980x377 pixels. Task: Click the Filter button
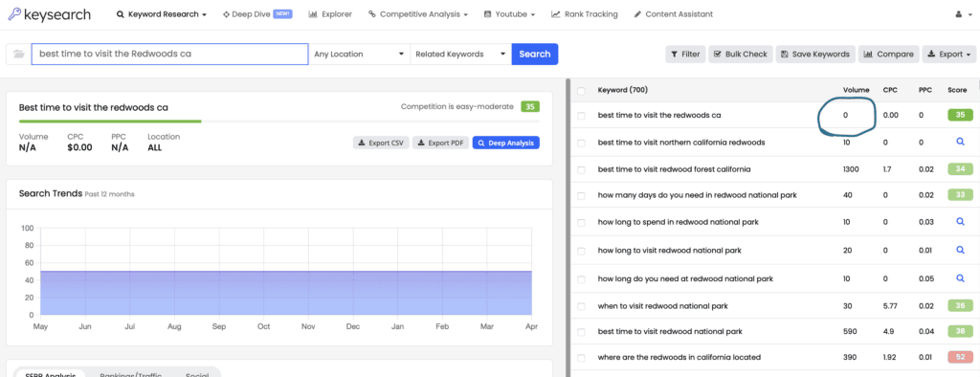685,54
